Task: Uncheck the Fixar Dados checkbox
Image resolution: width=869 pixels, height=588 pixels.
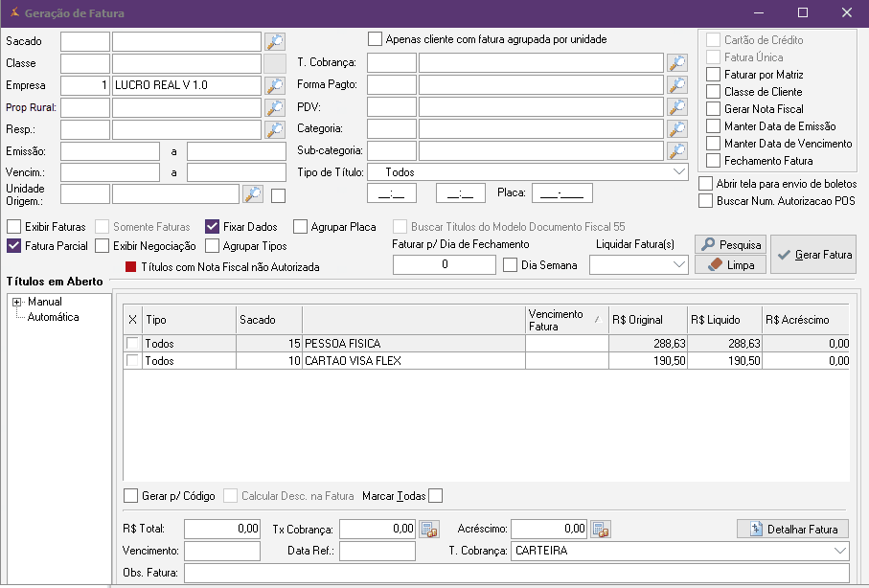Action: [213, 227]
